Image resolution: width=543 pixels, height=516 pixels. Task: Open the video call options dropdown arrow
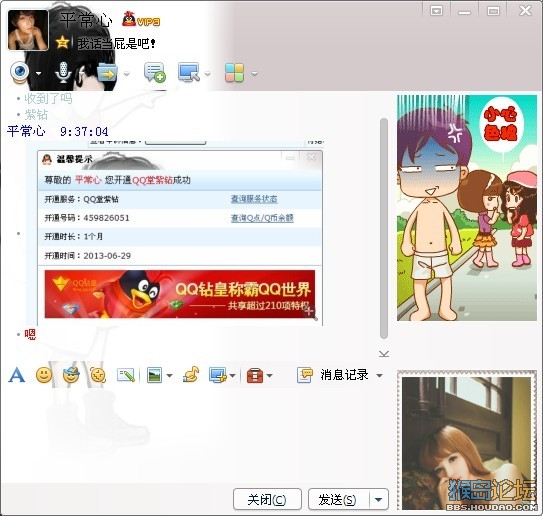(38, 73)
